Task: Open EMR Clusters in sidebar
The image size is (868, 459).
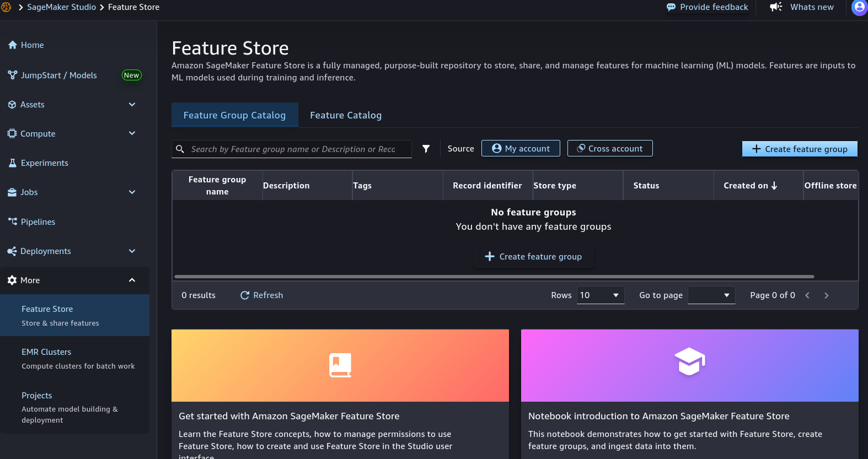Action: [75, 358]
